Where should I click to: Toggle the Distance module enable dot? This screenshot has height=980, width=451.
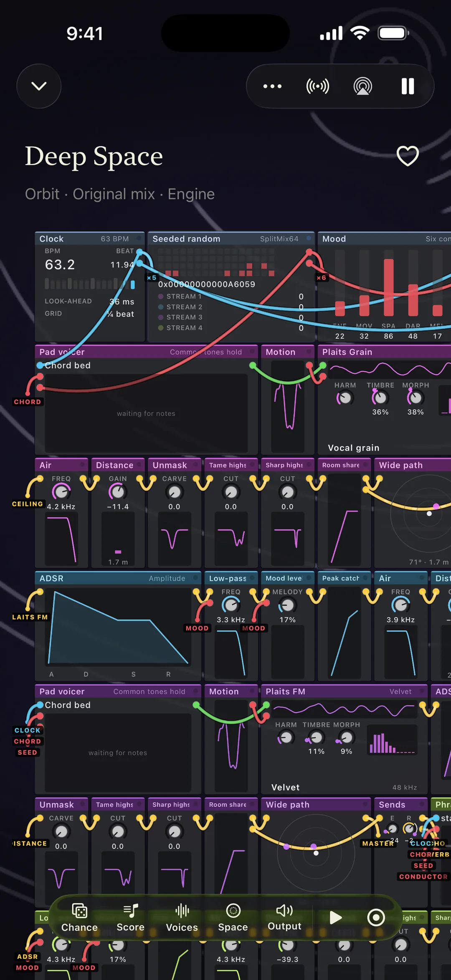pos(139,465)
